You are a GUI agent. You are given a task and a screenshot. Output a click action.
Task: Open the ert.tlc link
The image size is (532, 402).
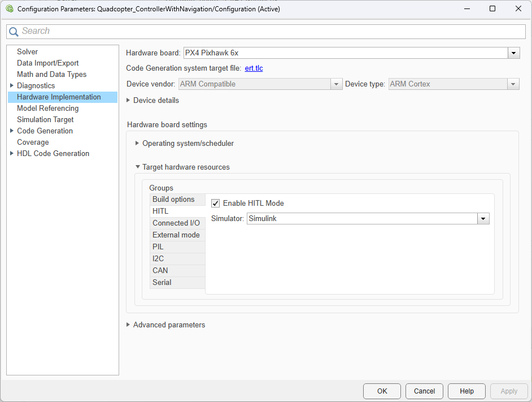click(254, 68)
